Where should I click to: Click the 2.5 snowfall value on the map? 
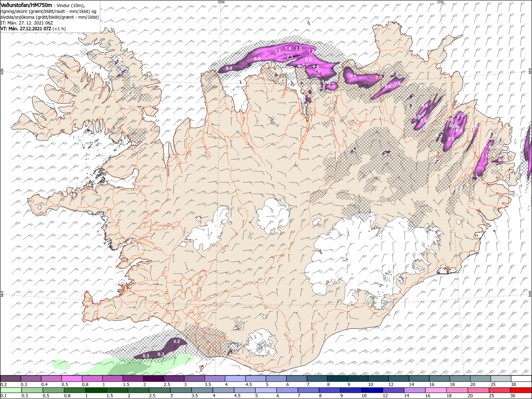point(290,57)
